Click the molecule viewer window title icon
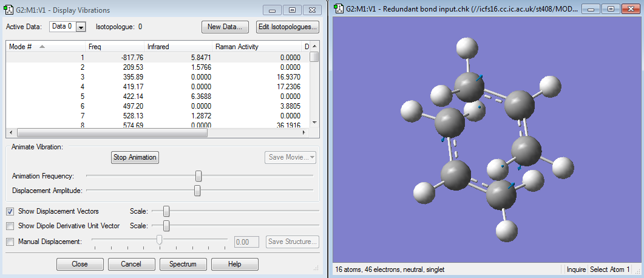The image size is (644, 278). coord(337,10)
